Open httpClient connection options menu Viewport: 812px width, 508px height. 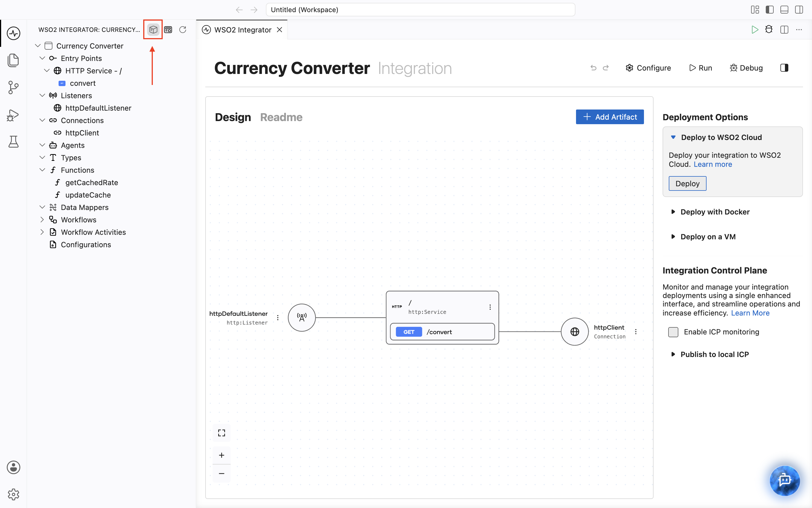coord(636,332)
